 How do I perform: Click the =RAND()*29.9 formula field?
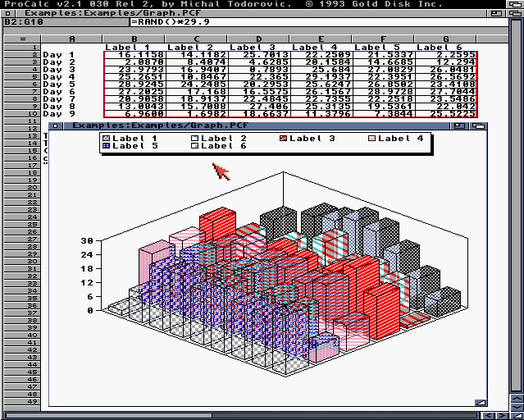point(319,22)
